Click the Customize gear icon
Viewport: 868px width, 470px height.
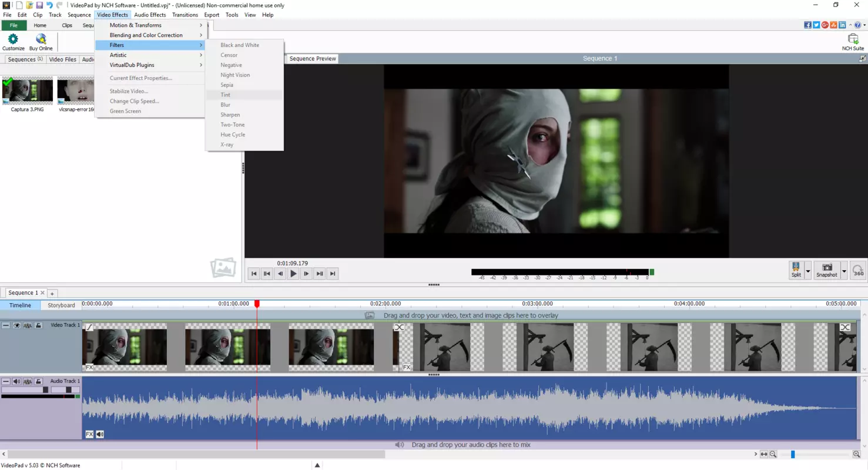(13, 39)
